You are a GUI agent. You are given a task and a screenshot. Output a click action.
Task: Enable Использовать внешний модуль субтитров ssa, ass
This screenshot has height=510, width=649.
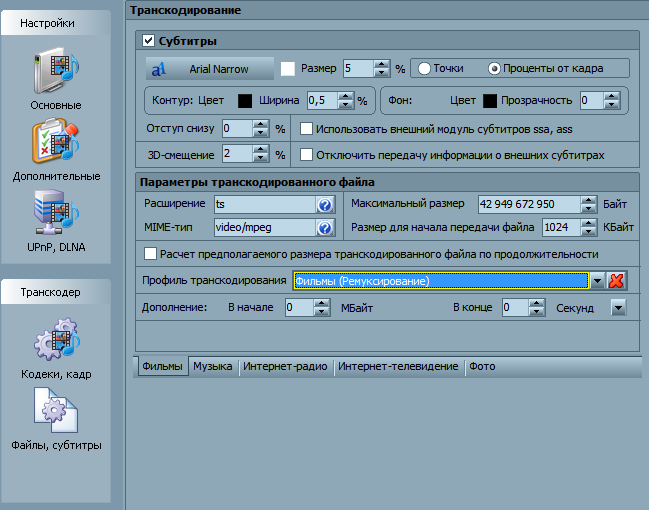point(307,129)
